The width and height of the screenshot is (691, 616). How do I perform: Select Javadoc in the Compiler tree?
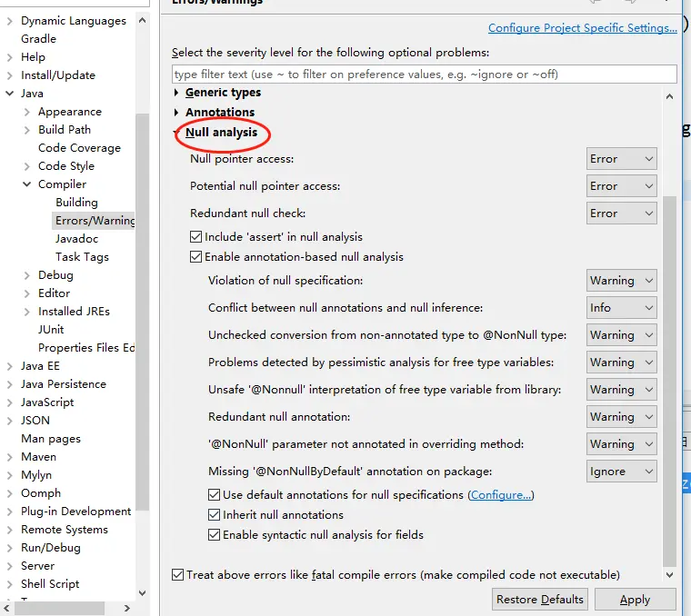coord(76,239)
